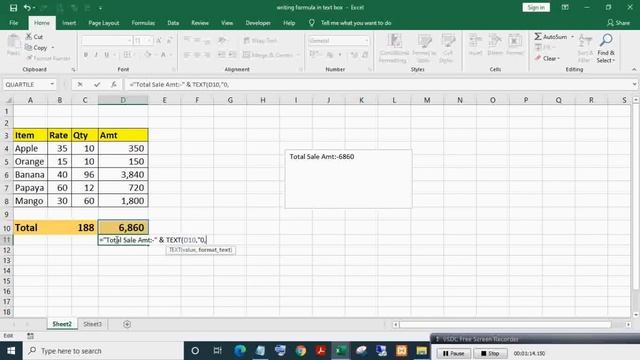Open Conditional Formatting menu

(x=393, y=48)
